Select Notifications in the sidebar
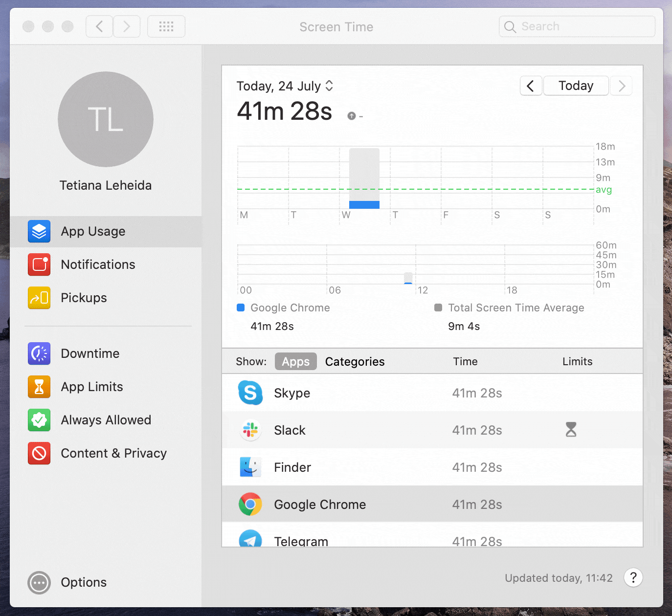This screenshot has width=672, height=616. point(106,264)
